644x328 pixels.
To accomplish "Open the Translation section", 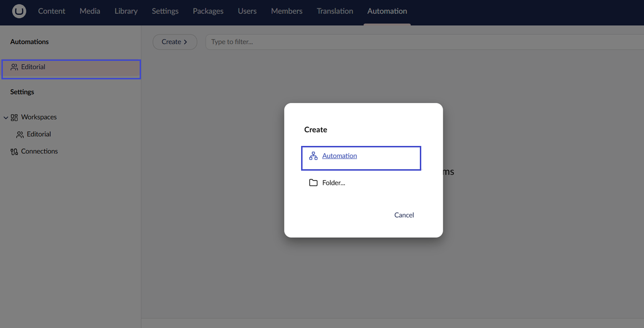I will [x=335, y=11].
